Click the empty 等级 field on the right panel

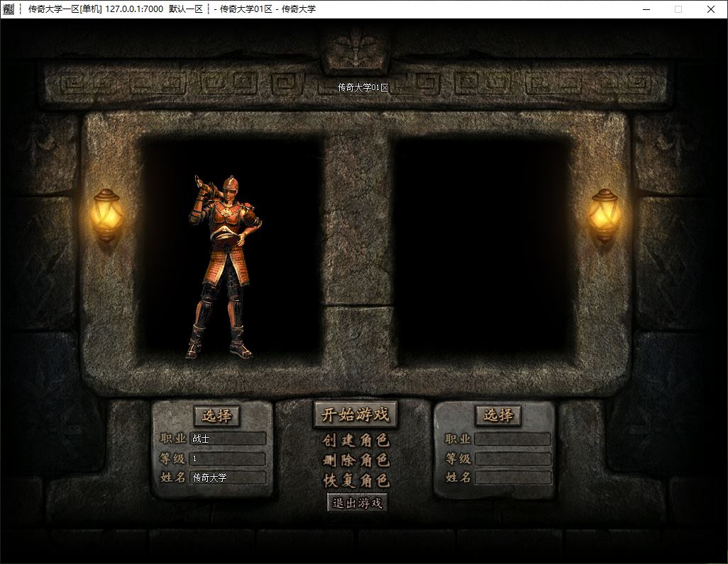[512, 459]
